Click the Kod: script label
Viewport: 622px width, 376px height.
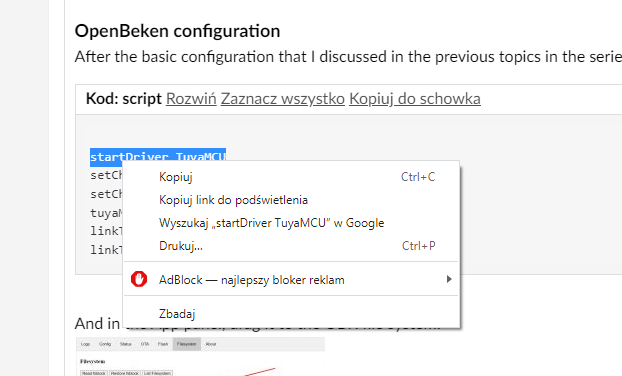click(124, 99)
